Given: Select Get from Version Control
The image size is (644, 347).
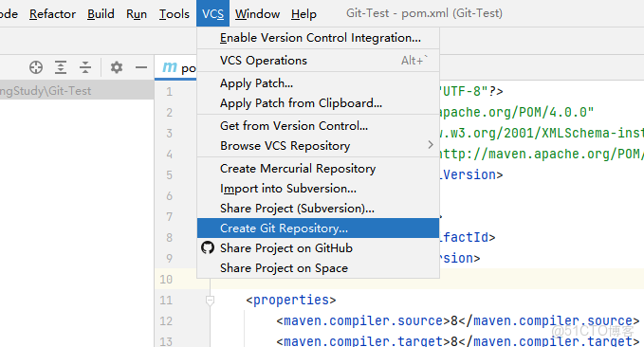Looking at the screenshot, I should 319,126.
